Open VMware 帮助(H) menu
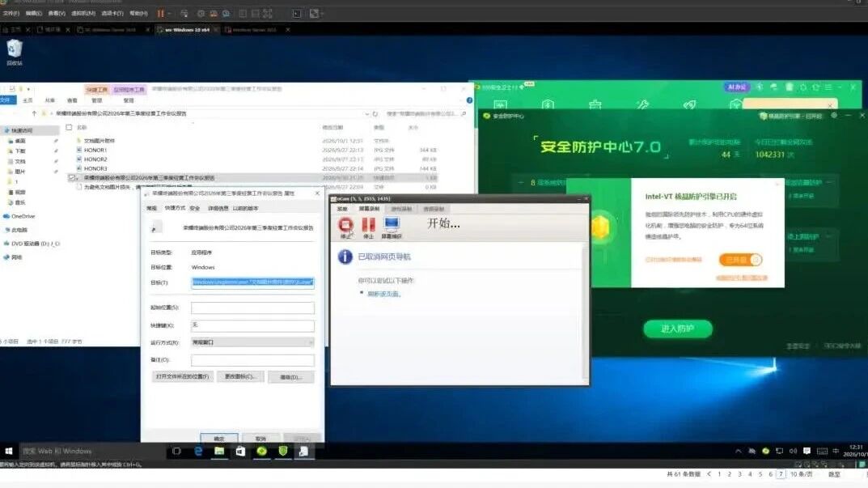This screenshot has height=488, width=868. point(138,13)
